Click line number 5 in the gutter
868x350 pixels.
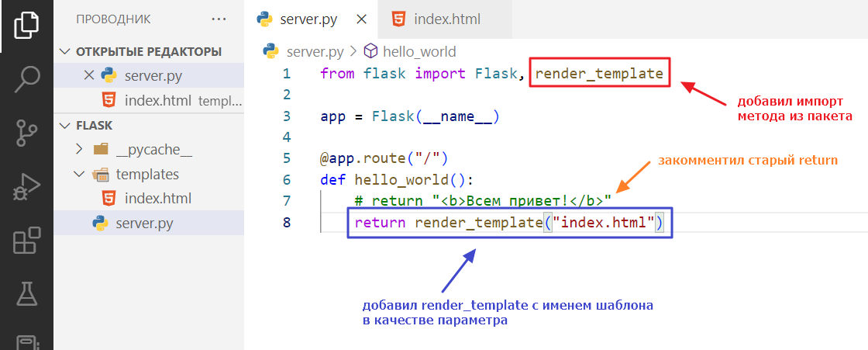(x=286, y=158)
